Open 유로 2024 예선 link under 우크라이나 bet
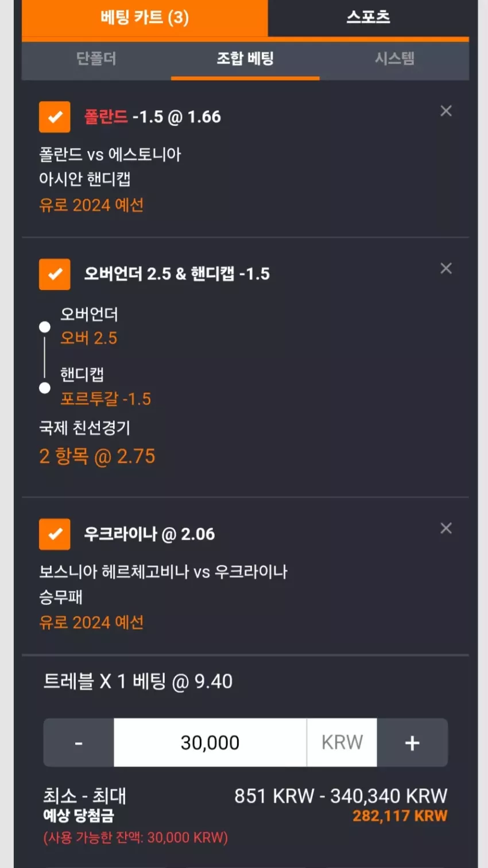Image resolution: width=488 pixels, height=868 pixels. click(91, 622)
